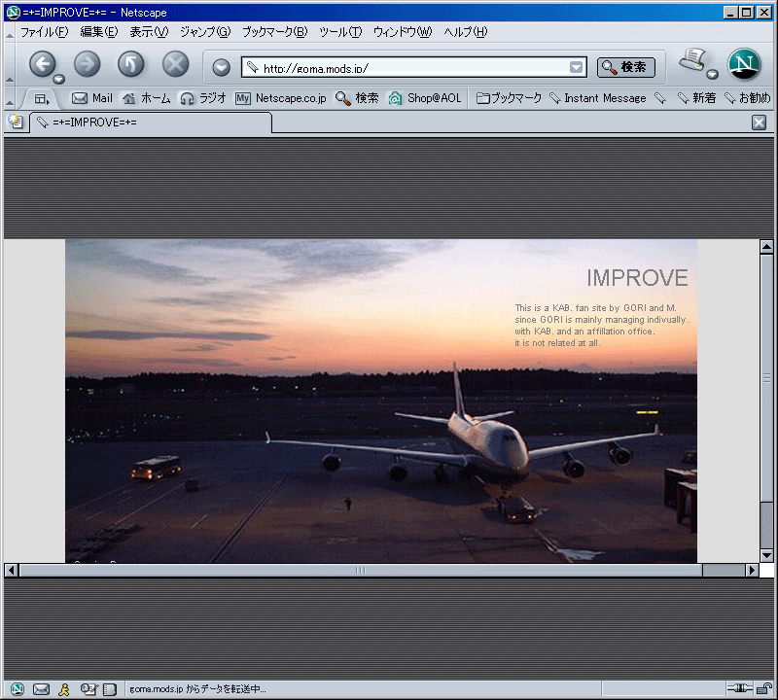Open the ツール(T) menu
The height and width of the screenshot is (700, 778).
point(340,32)
